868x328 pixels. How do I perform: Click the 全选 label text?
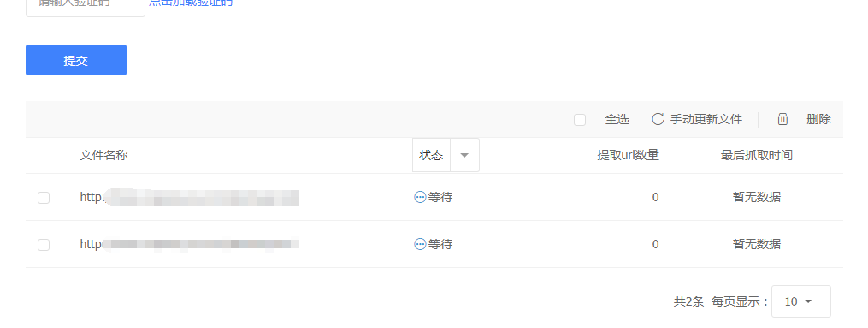click(x=617, y=119)
